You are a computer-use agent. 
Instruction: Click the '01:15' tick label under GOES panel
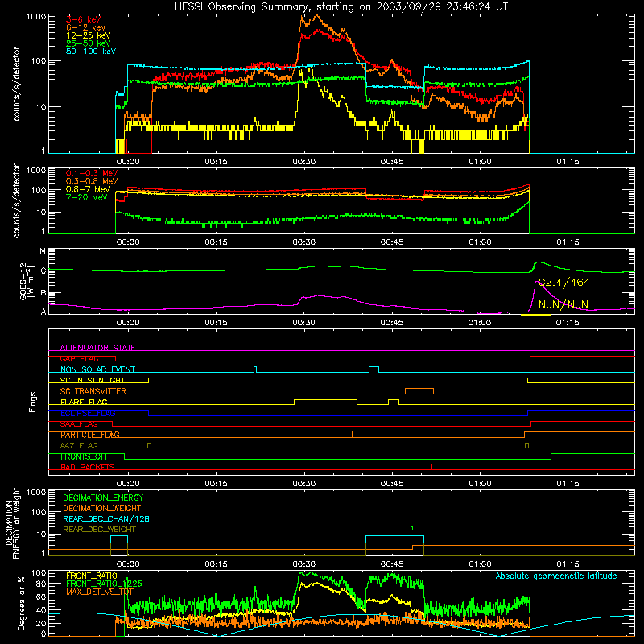(568, 323)
